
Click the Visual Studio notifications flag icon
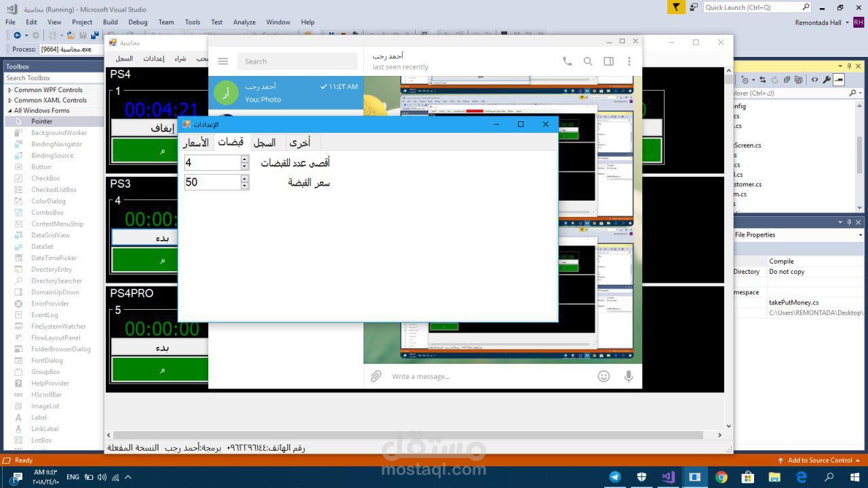[x=676, y=7]
